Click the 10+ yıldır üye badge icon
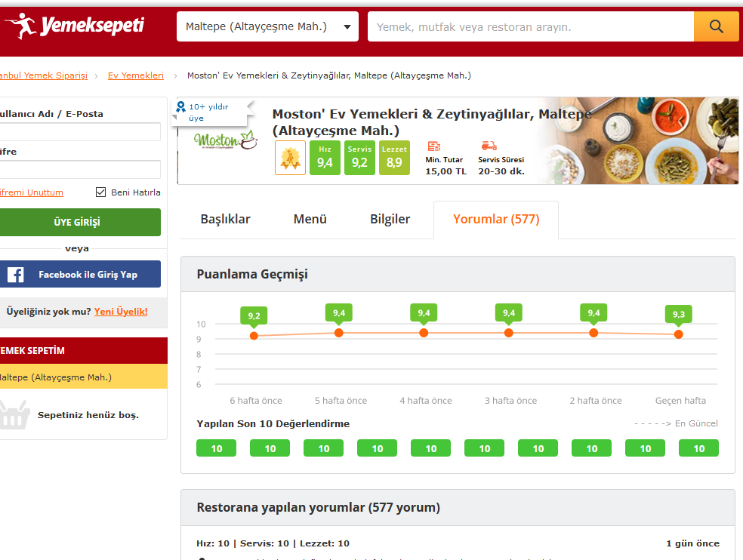 (180, 106)
